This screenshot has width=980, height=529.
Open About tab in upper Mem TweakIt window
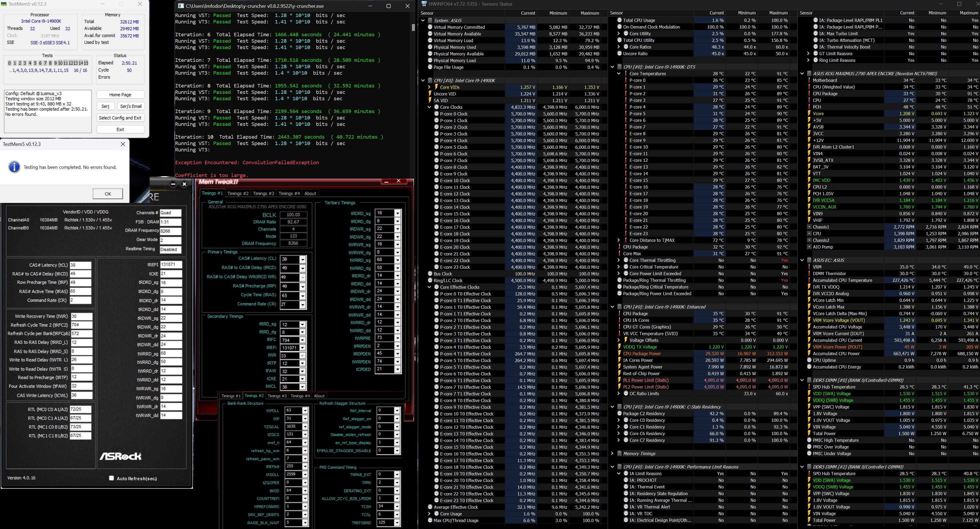click(x=310, y=193)
